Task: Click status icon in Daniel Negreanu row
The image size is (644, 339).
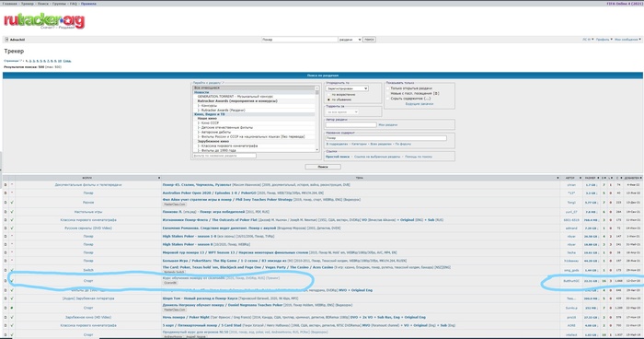Action: 12,308
